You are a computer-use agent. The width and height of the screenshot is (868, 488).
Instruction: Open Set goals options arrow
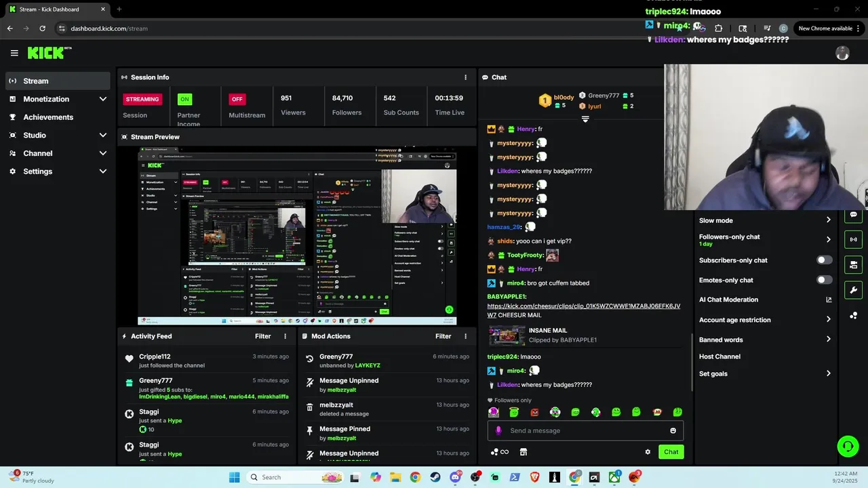[828, 373]
